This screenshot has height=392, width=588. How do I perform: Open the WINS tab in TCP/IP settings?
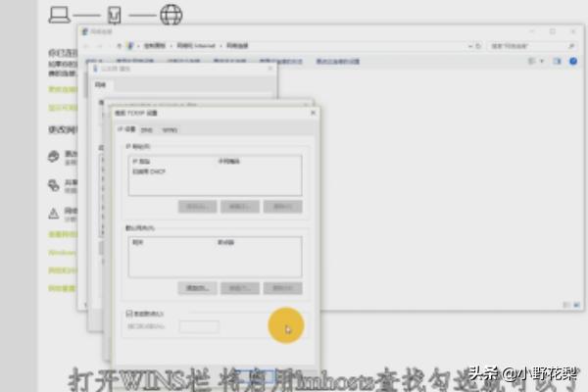[170, 130]
